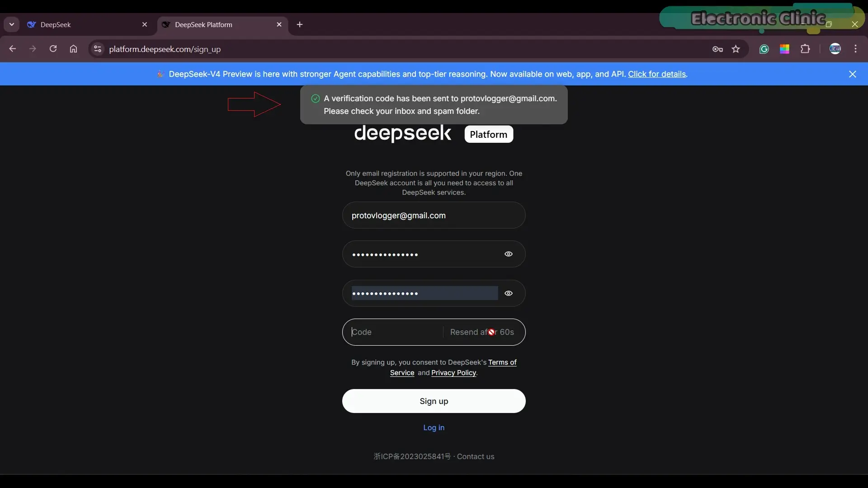Screen dimensions: 868x488
Task: Close the DeepSeek tab
Action: coord(145,24)
